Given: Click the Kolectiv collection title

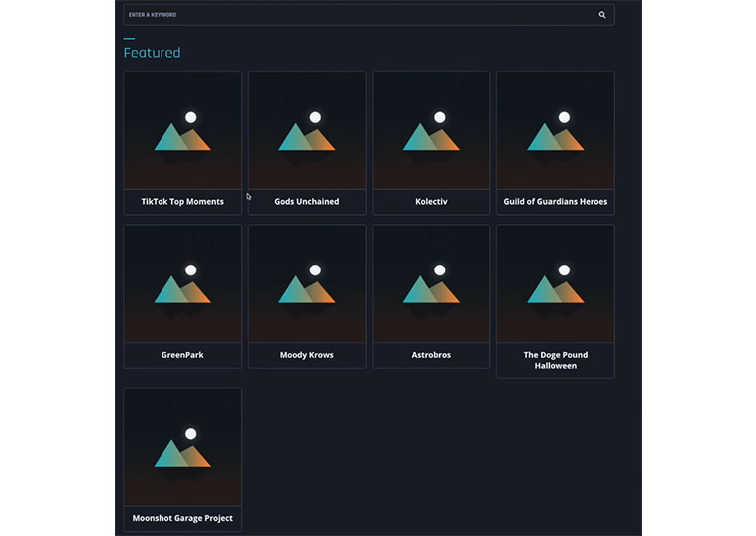Looking at the screenshot, I should 431,201.
